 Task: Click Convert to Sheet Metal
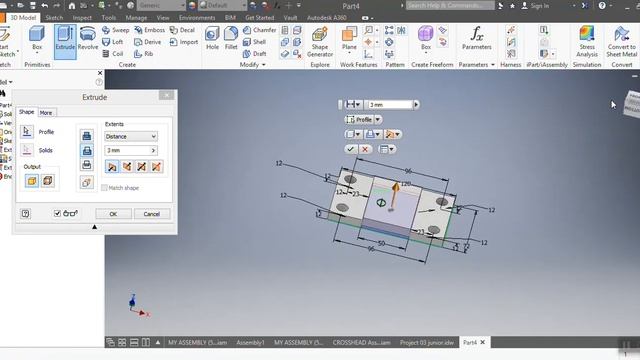coord(621,42)
